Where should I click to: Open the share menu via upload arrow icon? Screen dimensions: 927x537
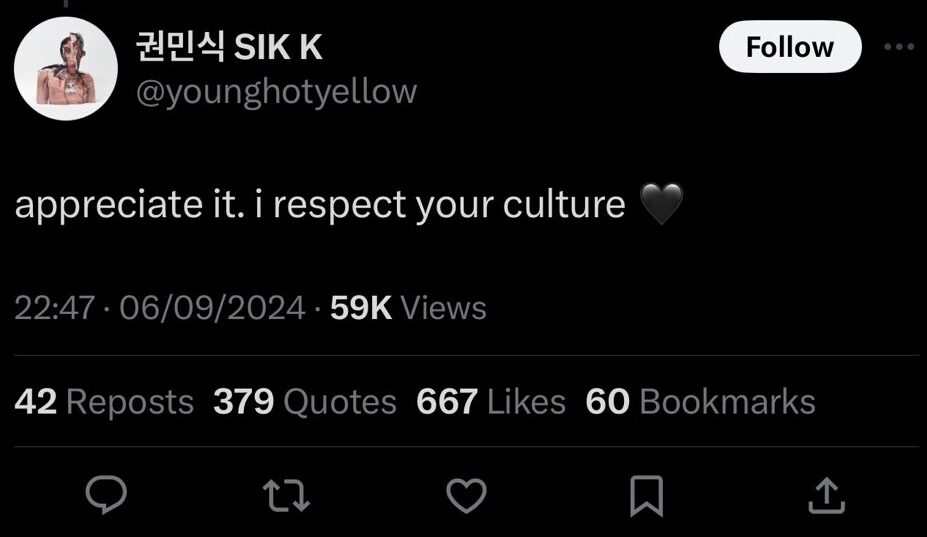(x=826, y=495)
